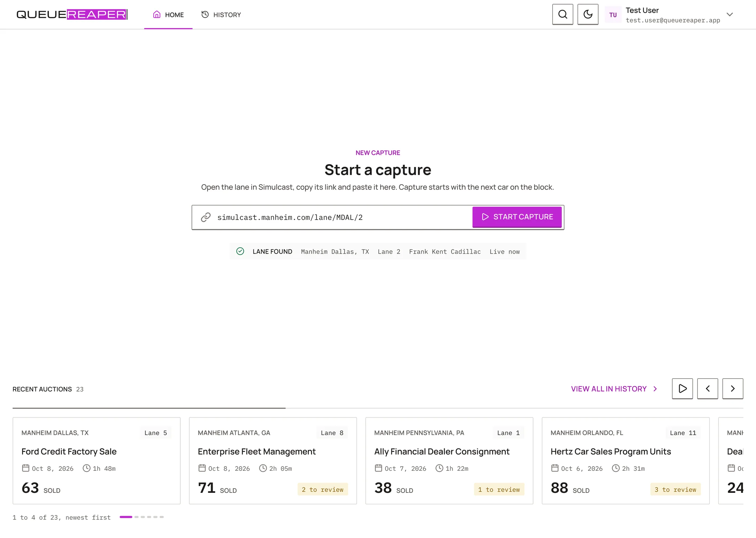This screenshot has width=756, height=538.
Task: Open Enterprise Fleet Management card
Action: click(x=273, y=461)
